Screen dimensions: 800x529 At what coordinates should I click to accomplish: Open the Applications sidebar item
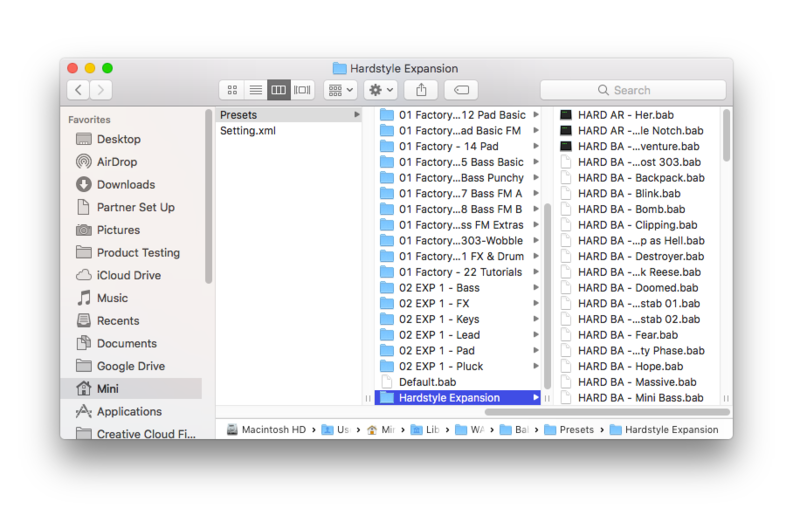[x=129, y=411]
